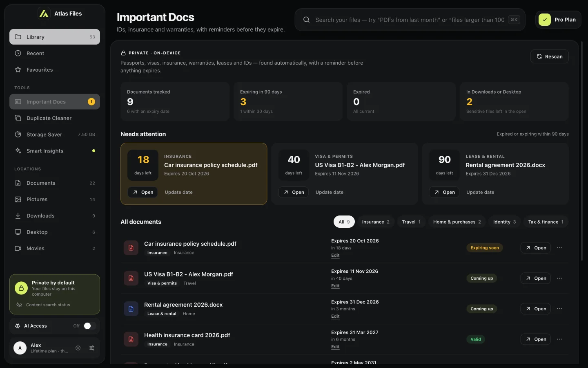The height and width of the screenshot is (368, 588).
Task: Go to Favourites
Action: (55, 70)
